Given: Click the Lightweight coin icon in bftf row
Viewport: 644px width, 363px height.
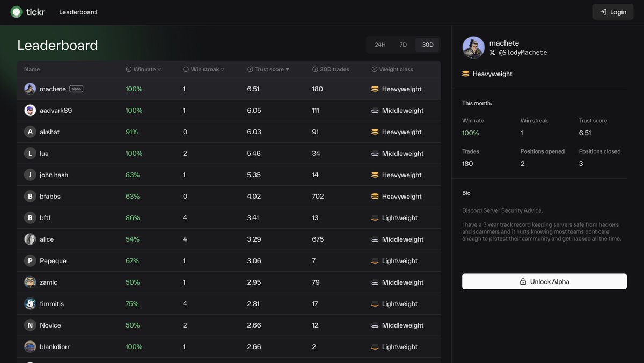Looking at the screenshot, I should pos(375,218).
